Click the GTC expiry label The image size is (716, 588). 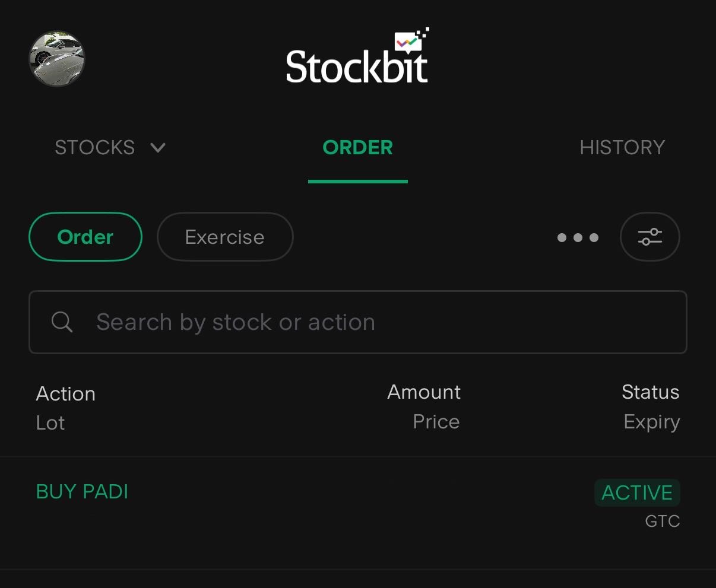click(x=662, y=522)
